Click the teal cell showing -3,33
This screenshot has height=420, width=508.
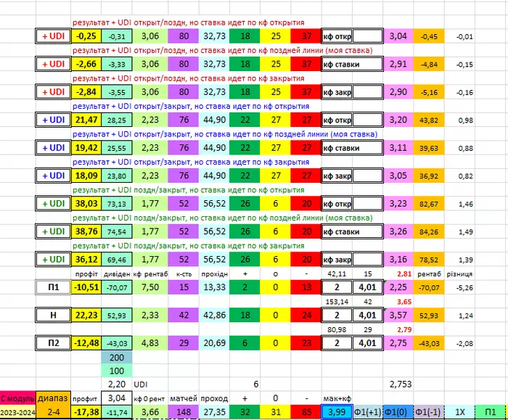117,64
